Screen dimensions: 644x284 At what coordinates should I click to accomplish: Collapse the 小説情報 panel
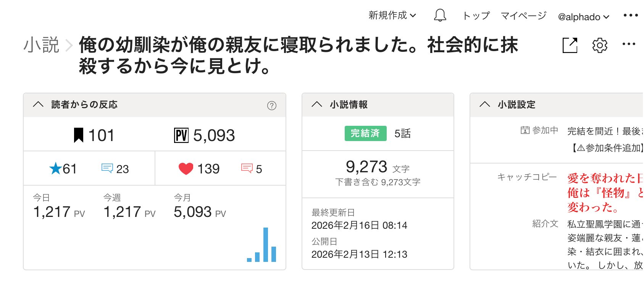(x=317, y=104)
